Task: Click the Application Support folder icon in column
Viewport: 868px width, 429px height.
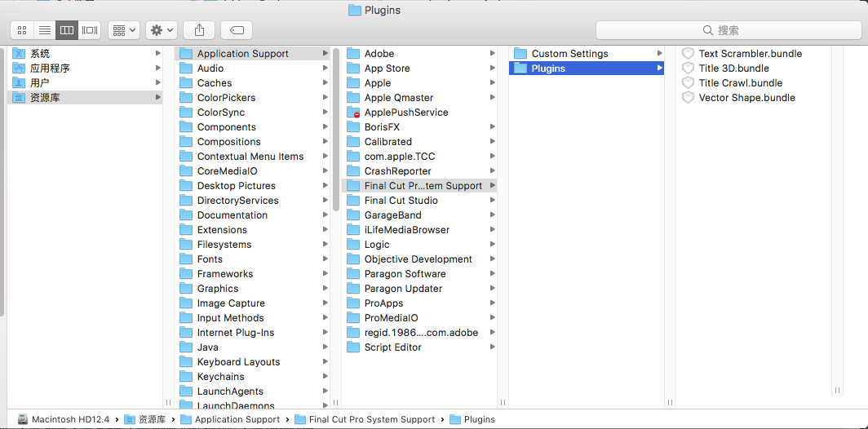Action: click(186, 54)
